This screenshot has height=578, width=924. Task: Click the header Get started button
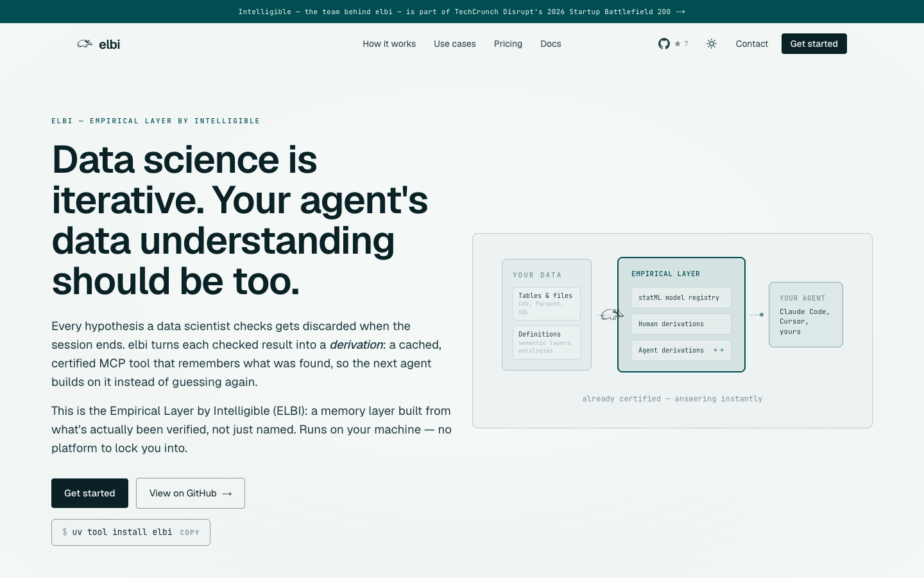click(814, 44)
